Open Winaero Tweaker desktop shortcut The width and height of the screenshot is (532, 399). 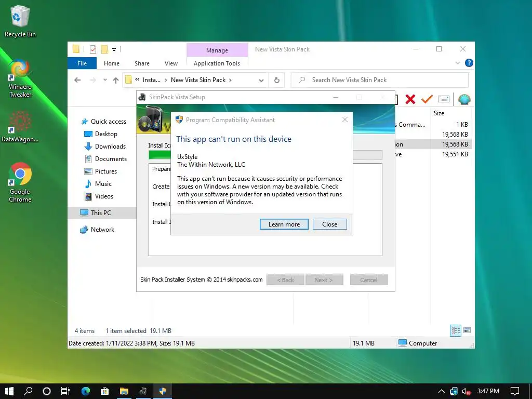[x=20, y=78]
